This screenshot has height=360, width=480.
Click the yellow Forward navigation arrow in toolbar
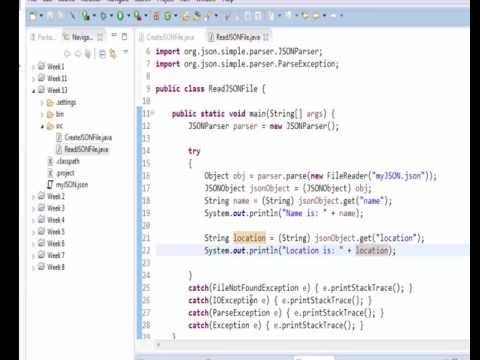pos(317,16)
